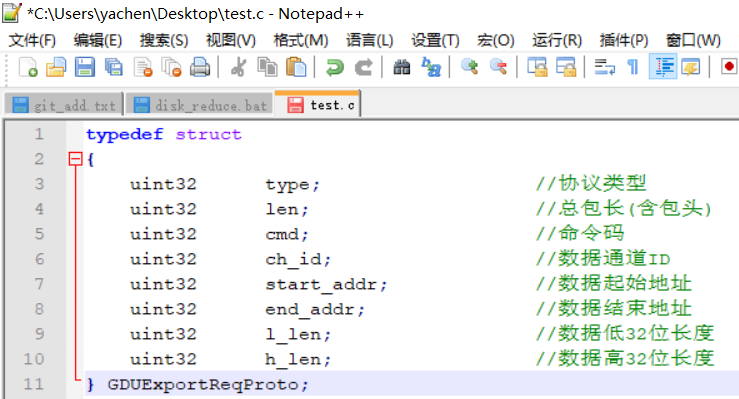Switch to the git_add.txt tab
This screenshot has height=399, width=739.
64,105
